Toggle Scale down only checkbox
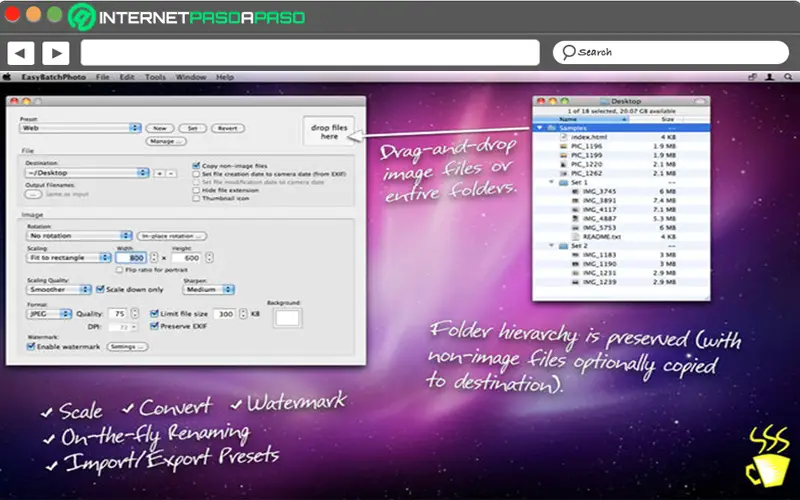This screenshot has height=500, width=800. click(100, 289)
